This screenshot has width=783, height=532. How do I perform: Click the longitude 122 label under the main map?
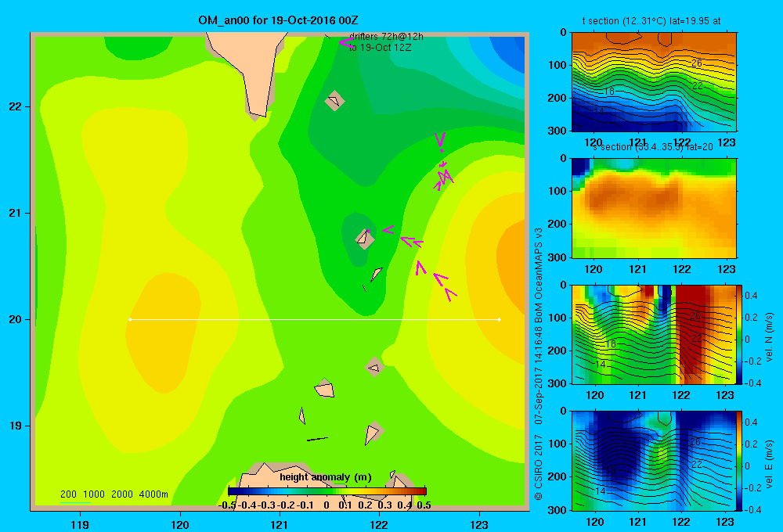379,524
